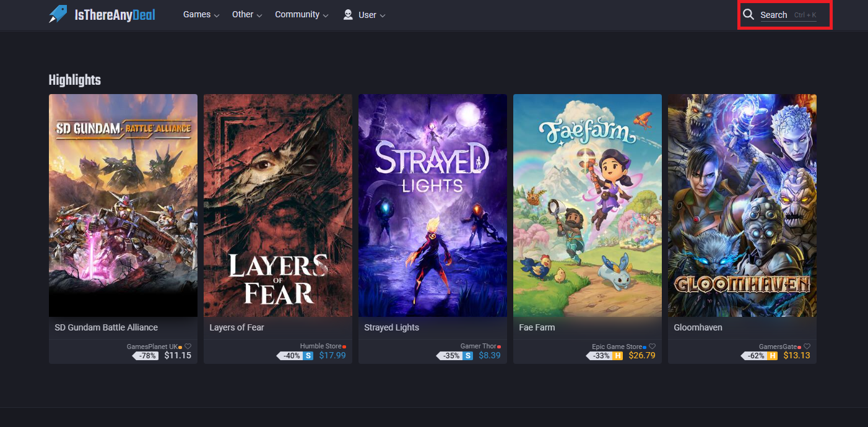This screenshot has height=427, width=868.
Task: Click the -78% discount tag
Action: [x=145, y=356]
